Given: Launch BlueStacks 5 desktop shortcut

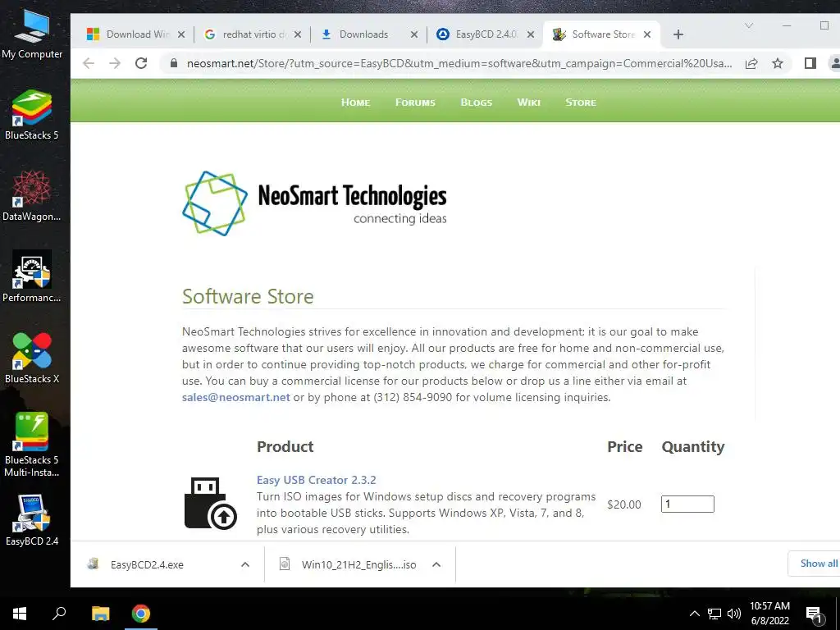Looking at the screenshot, I should 32,115.
